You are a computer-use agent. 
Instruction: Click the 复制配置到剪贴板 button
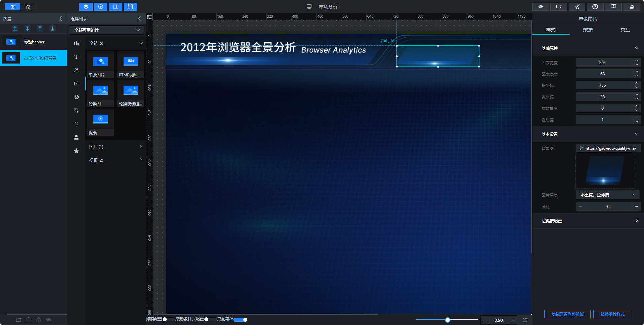[x=568, y=314]
